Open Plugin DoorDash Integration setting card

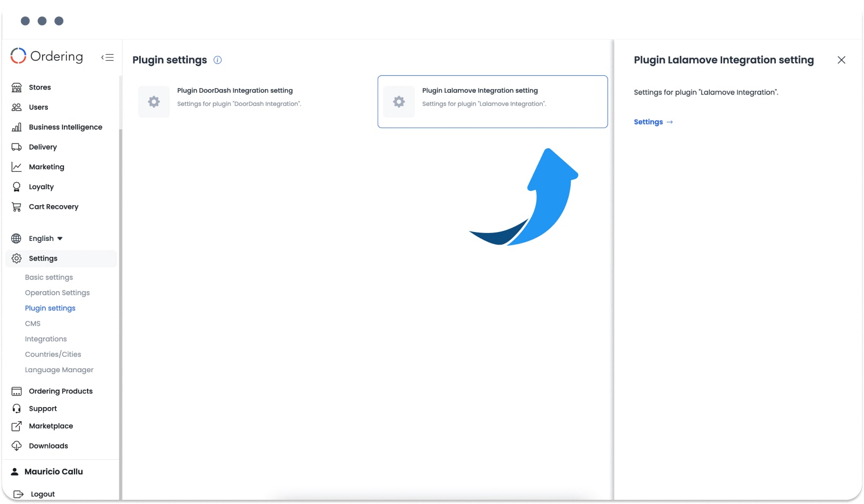click(x=248, y=102)
